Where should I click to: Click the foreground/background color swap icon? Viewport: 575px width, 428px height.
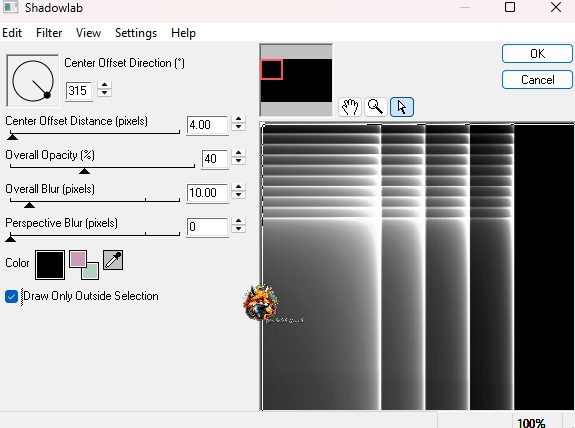coord(84,265)
